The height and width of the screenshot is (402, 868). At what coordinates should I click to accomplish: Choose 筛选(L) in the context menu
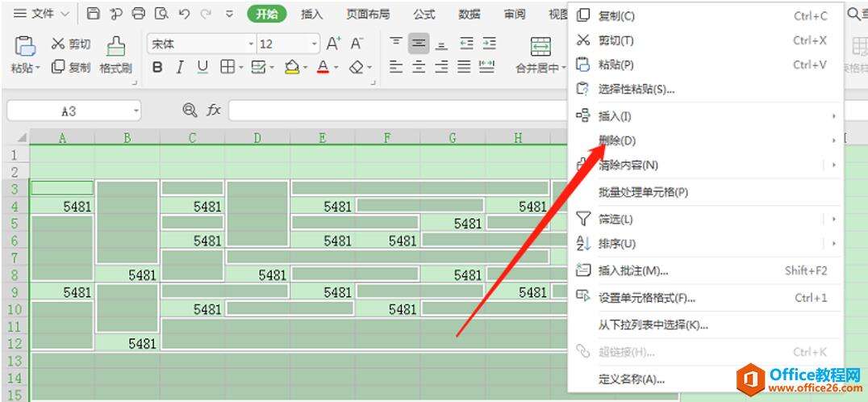pyautogui.click(x=705, y=220)
